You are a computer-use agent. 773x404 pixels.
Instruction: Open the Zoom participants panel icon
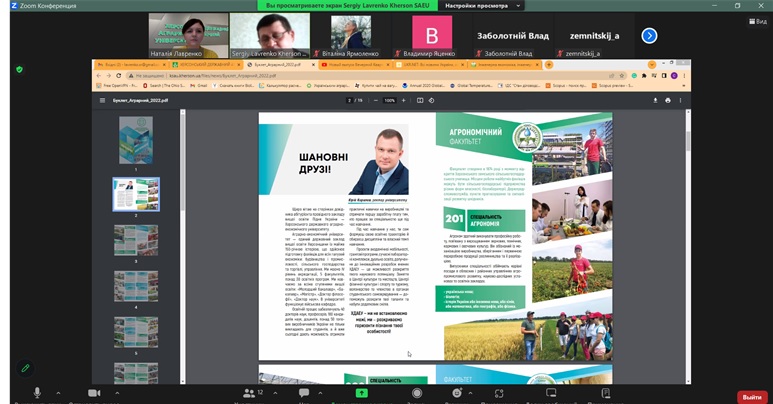[249, 393]
